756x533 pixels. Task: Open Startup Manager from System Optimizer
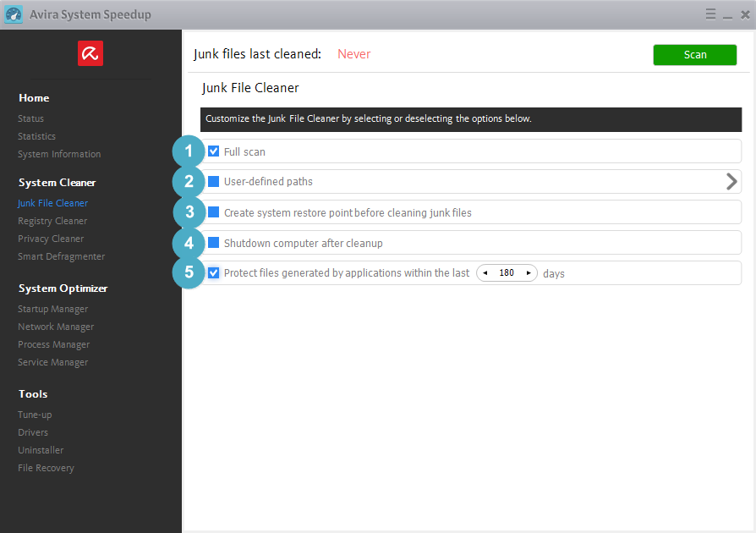[x=52, y=309]
